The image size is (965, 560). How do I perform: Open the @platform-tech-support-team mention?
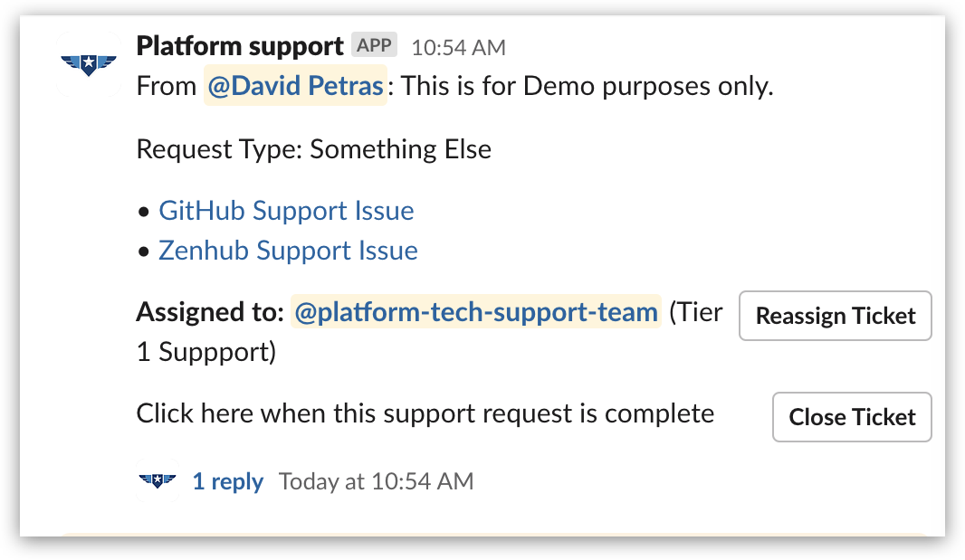(475, 311)
